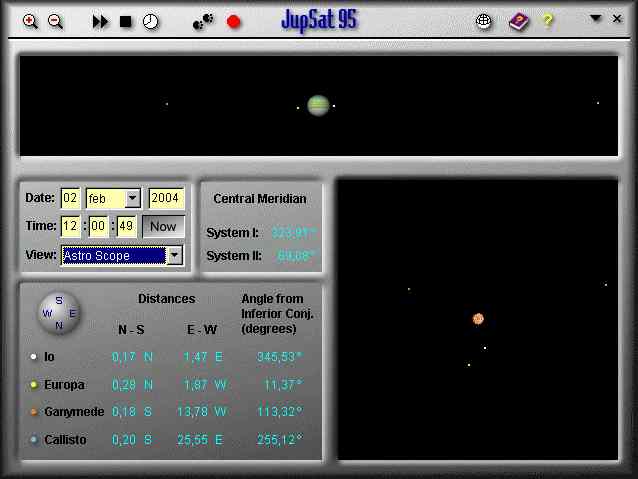Screen dimensions: 638x479
Task: Click Callisto's E-W distance 25,55 E
Action: 200,440
